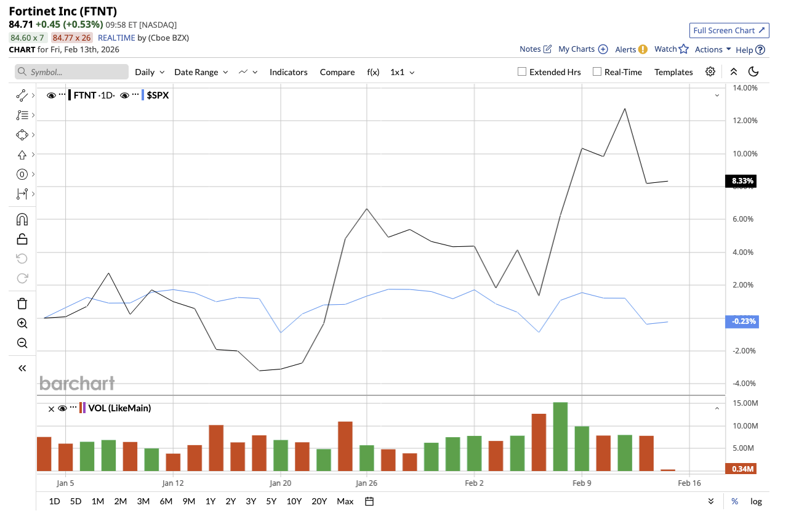Hide the $SPX comparison line
The width and height of the screenshot is (799, 532).
pyautogui.click(x=124, y=95)
